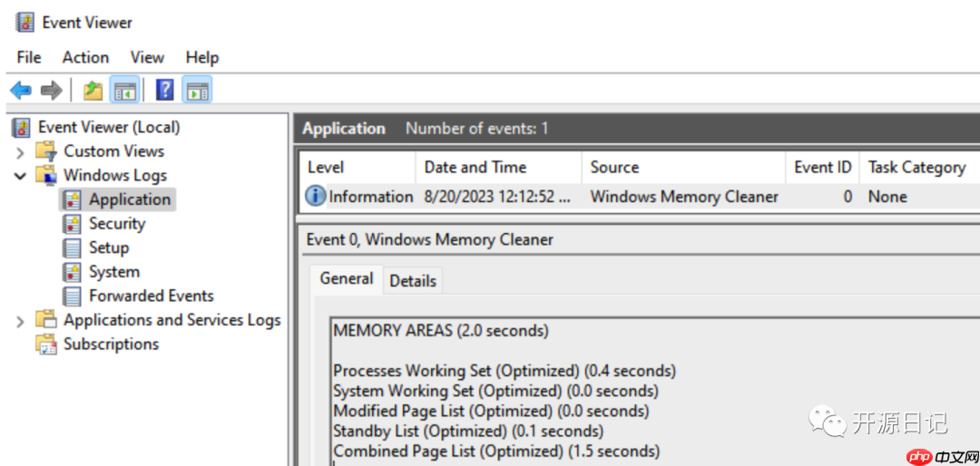Open the Action menu

coord(85,57)
